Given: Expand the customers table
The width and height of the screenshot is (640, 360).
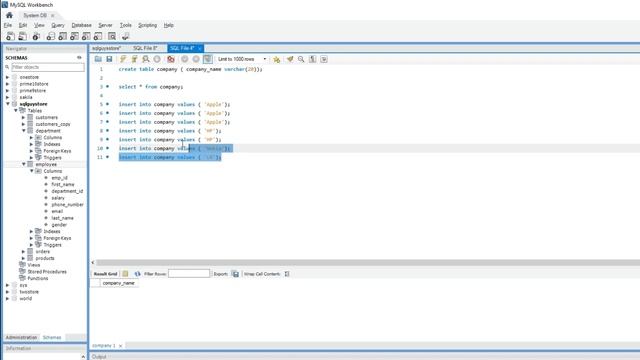Looking at the screenshot, I should [x=24, y=118].
